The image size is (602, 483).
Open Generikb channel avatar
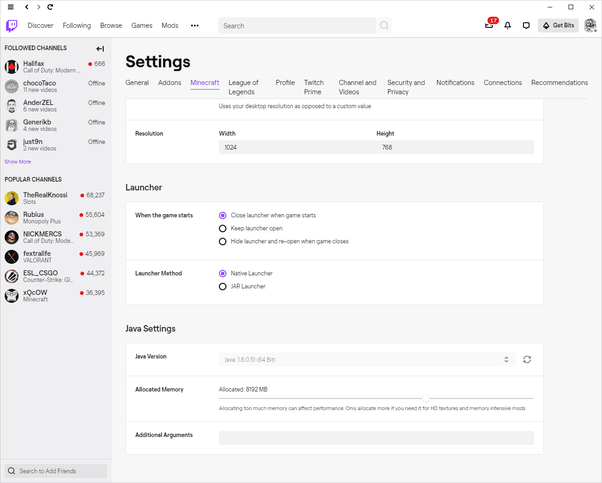12,125
